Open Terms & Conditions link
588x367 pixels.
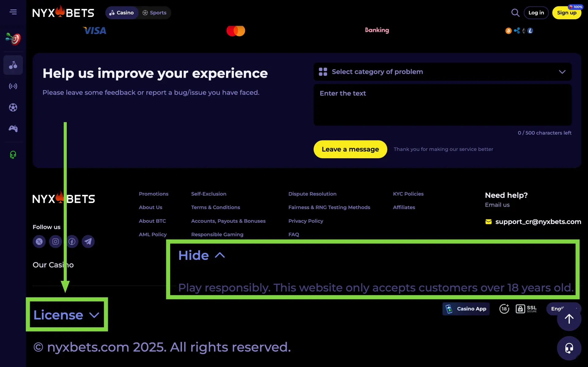216,207
